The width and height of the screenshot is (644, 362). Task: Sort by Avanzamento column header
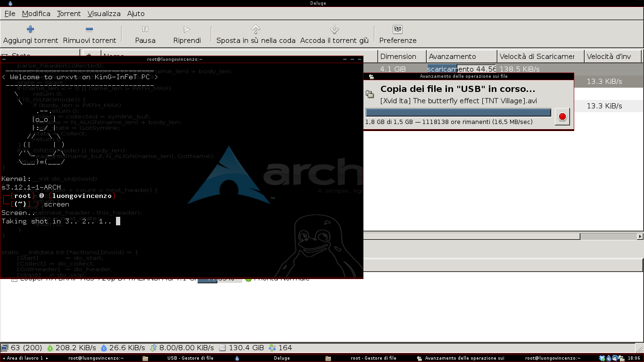(x=461, y=57)
